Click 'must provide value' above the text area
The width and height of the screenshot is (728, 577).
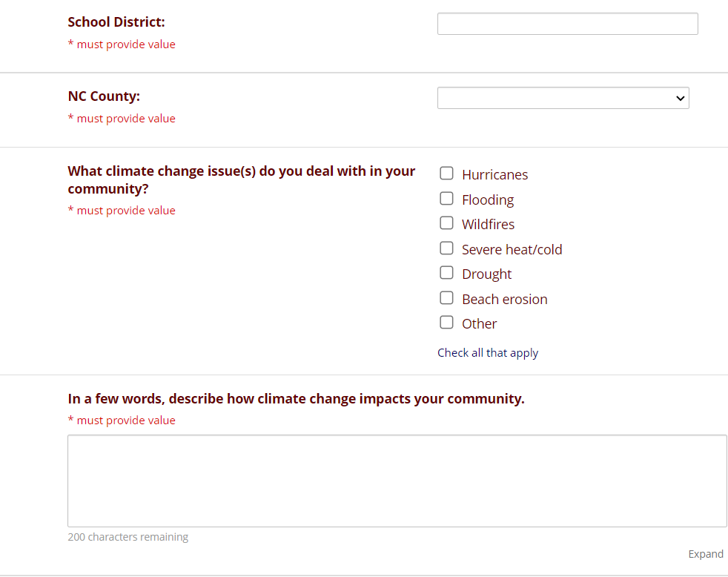(125, 421)
